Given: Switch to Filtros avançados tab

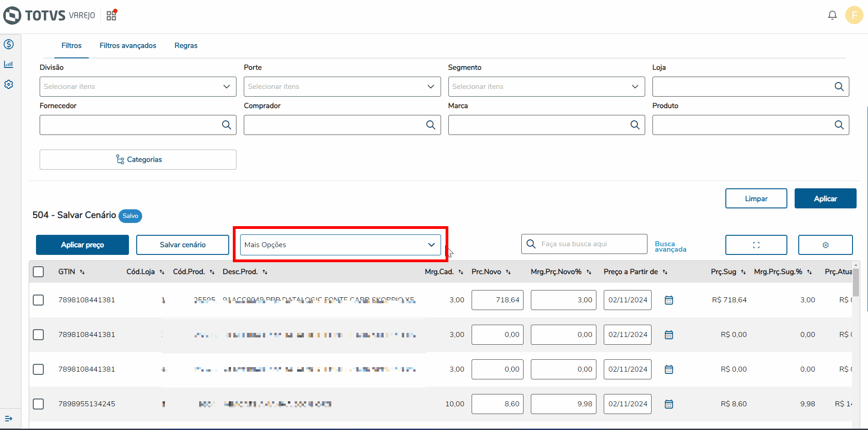Looking at the screenshot, I should point(128,46).
